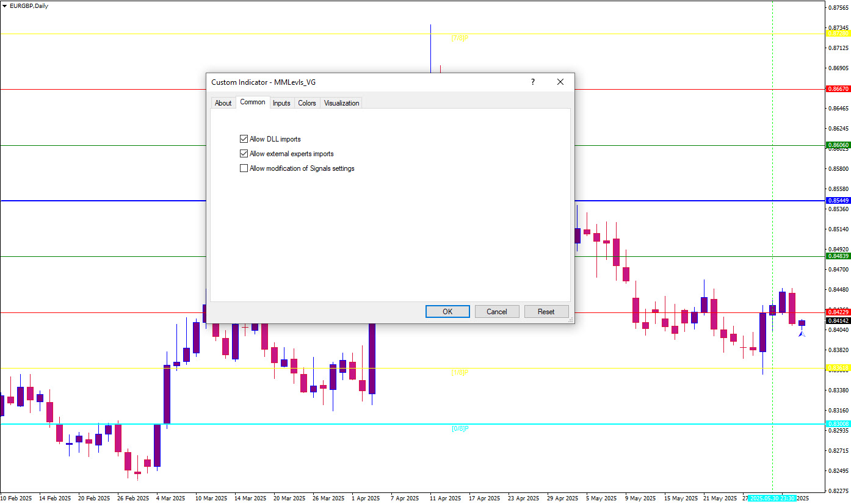The width and height of the screenshot is (851, 504).
Task: Click the green 0.84839 price label
Action: (838, 256)
